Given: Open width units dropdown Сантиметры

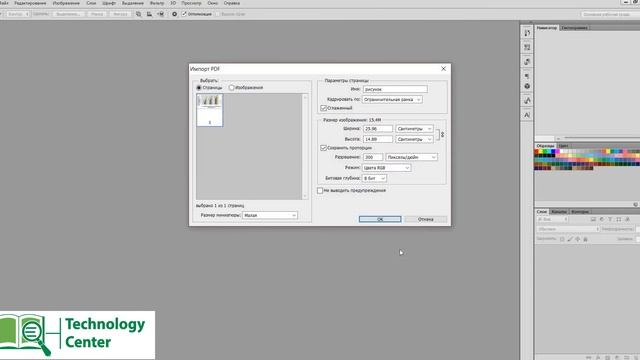Looking at the screenshot, I should (414, 129).
